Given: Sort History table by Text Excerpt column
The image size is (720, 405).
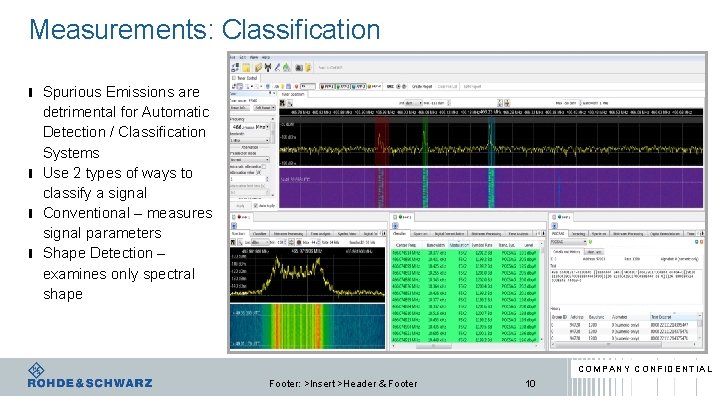Looking at the screenshot, I should coord(674,317).
